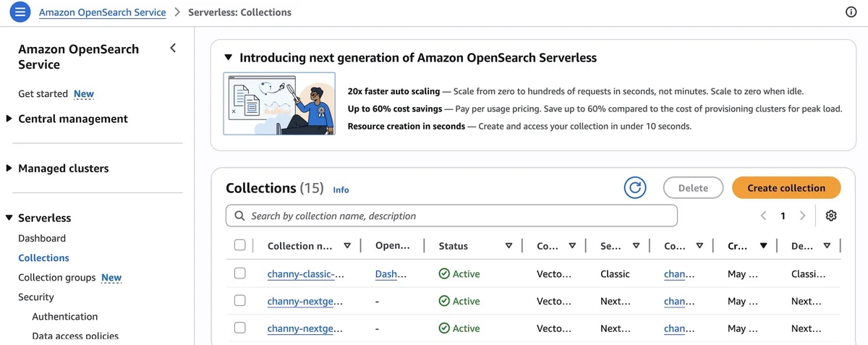
Task: Open first channy-nextge collection link
Action: coord(305,302)
